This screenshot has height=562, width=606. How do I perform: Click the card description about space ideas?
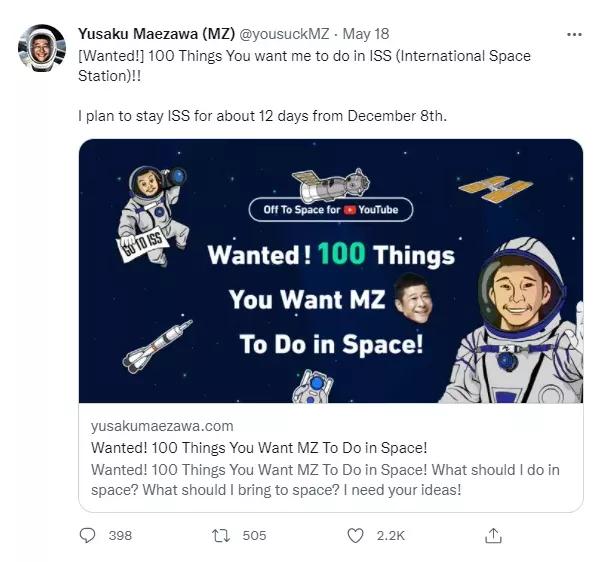pyautogui.click(x=325, y=479)
